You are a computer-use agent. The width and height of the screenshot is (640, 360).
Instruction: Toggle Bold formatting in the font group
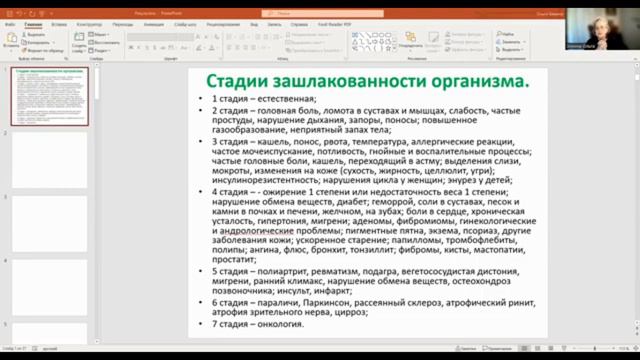(x=131, y=48)
